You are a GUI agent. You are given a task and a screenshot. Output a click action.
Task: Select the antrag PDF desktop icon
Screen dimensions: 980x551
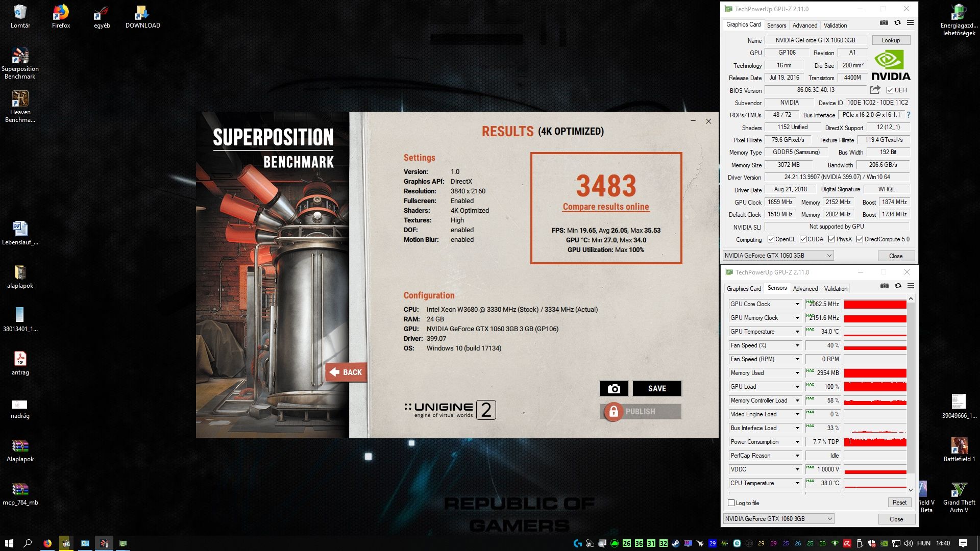coord(20,363)
